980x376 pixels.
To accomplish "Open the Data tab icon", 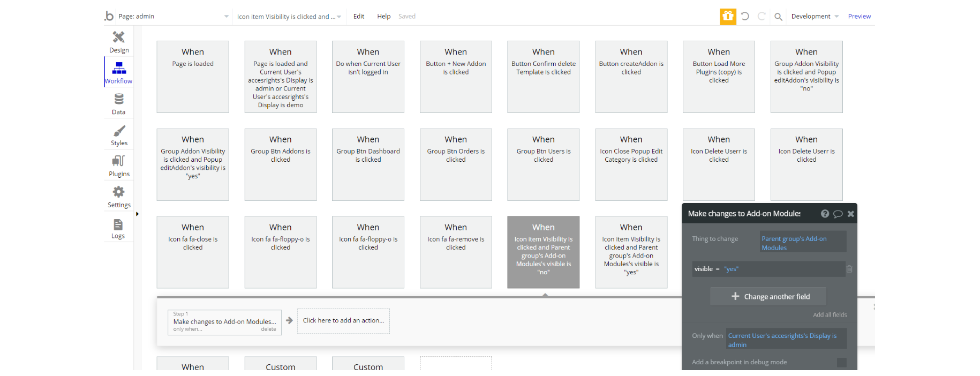I will point(119,99).
